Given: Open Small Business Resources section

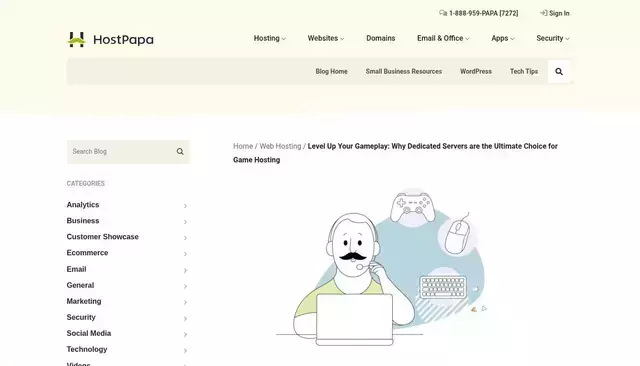Looking at the screenshot, I should [x=404, y=71].
